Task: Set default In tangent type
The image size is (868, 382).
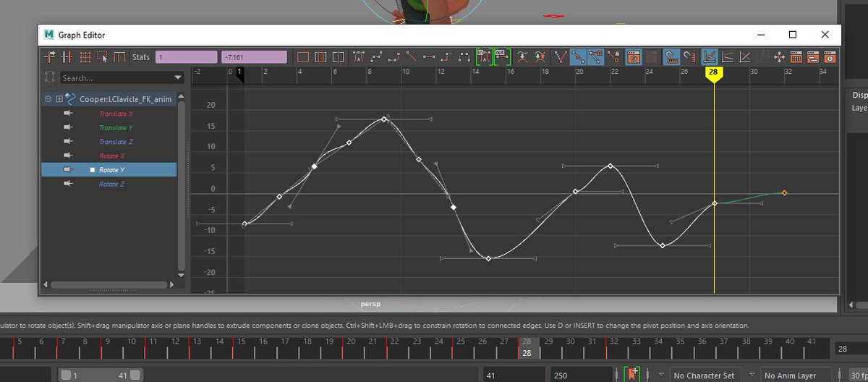Action: click(484, 56)
